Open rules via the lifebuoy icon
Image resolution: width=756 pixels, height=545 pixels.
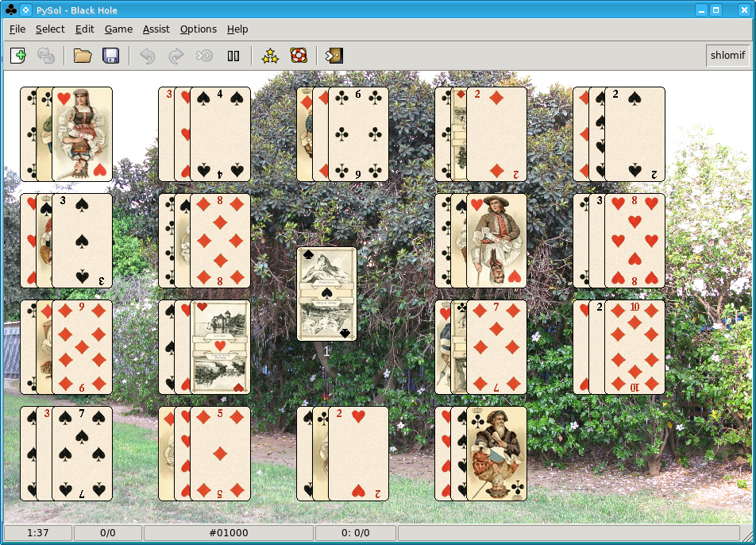299,56
